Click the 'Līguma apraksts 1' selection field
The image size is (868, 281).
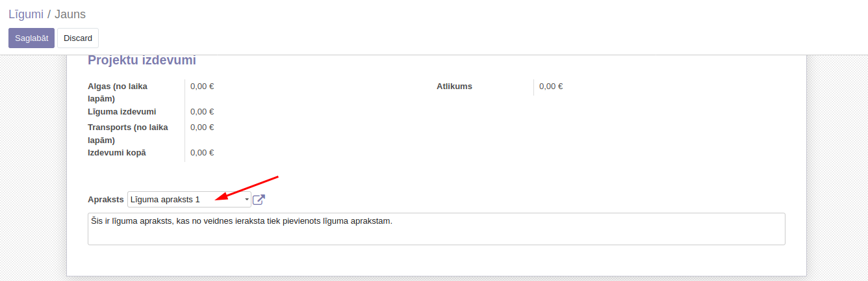click(185, 200)
